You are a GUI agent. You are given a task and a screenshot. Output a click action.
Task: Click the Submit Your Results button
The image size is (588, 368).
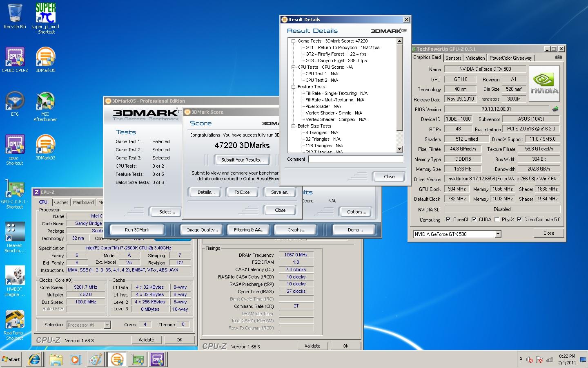pos(243,160)
